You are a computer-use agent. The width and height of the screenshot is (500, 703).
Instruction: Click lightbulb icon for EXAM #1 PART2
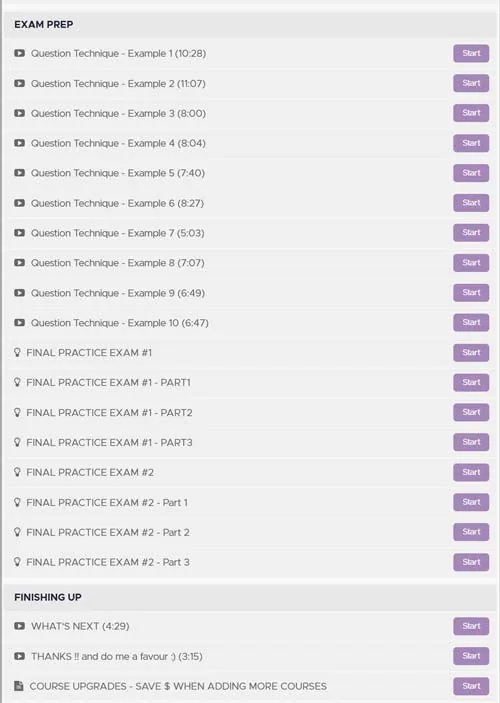point(17,412)
